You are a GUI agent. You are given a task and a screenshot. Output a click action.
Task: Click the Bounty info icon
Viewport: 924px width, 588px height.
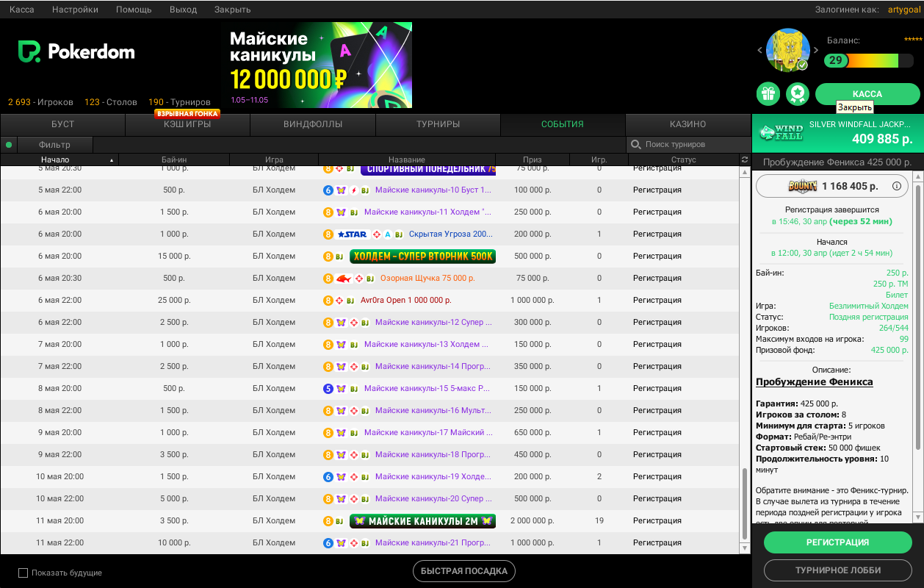(x=896, y=186)
